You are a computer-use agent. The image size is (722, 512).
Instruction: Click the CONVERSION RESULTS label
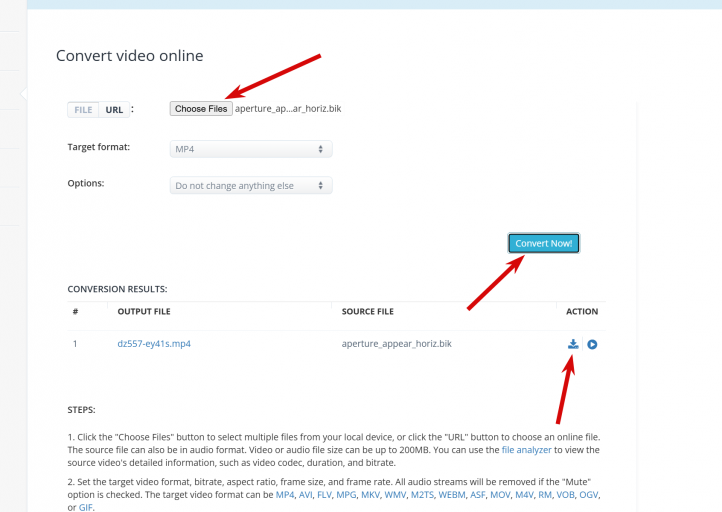point(117,289)
